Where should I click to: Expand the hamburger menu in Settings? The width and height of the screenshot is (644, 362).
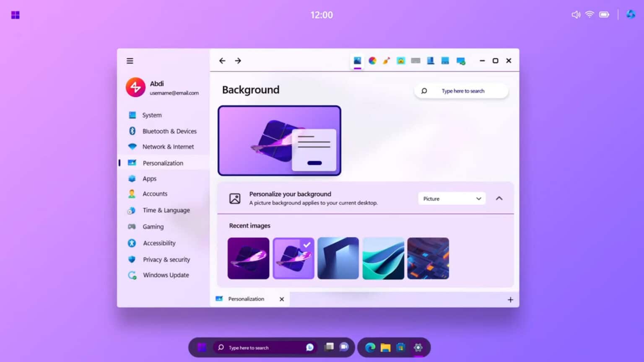click(x=130, y=61)
